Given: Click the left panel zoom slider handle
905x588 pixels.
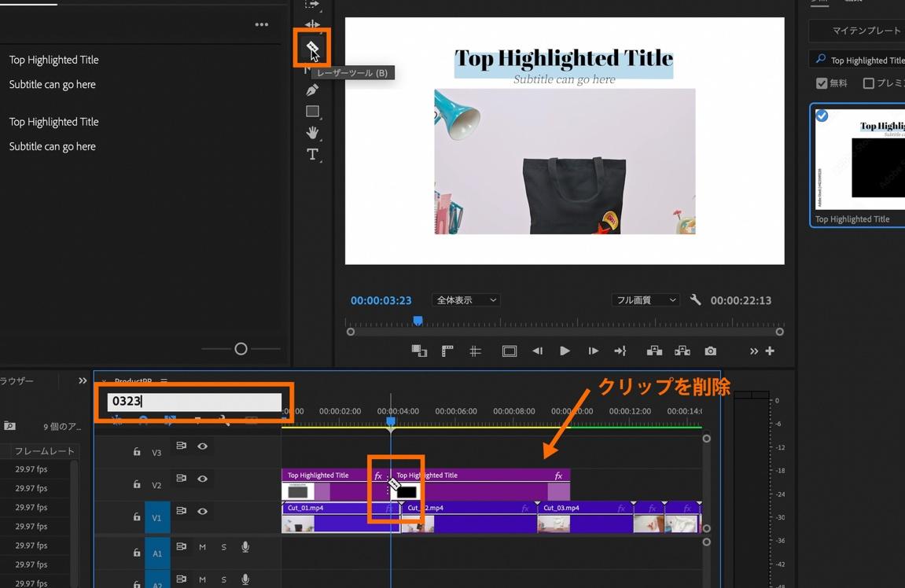Looking at the screenshot, I should (x=241, y=348).
